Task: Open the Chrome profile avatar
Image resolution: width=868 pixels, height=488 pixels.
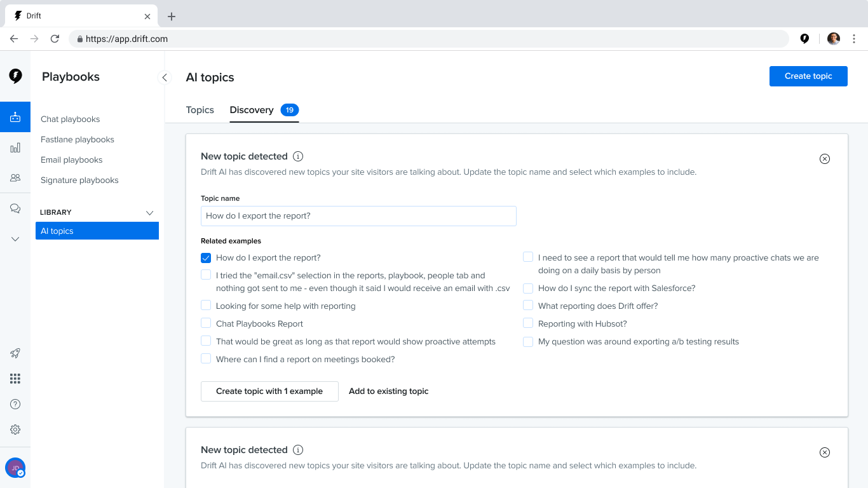Action: click(x=834, y=39)
